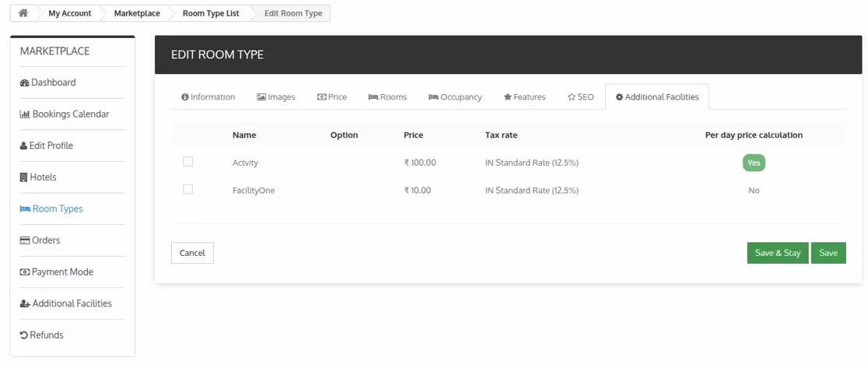The image size is (868, 368).
Task: Tick the checkbox for FacilityOne
Action: pyautogui.click(x=188, y=189)
